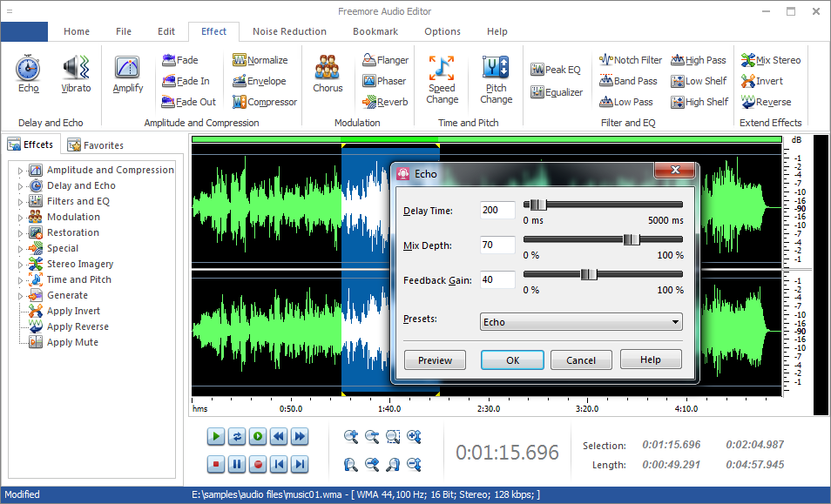Pause the audio playback
The width and height of the screenshot is (831, 504).
[237, 464]
